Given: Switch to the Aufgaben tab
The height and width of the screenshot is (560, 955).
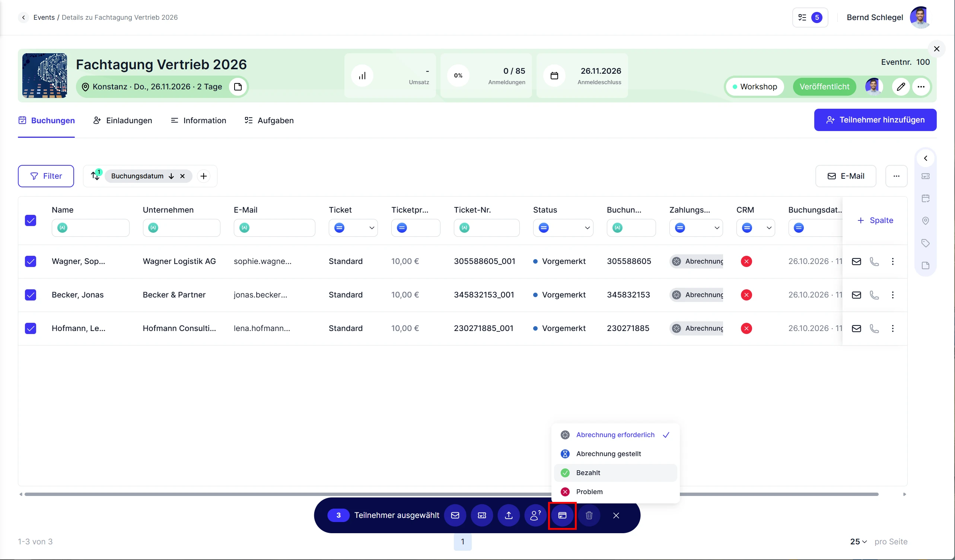Looking at the screenshot, I should pyautogui.click(x=269, y=121).
